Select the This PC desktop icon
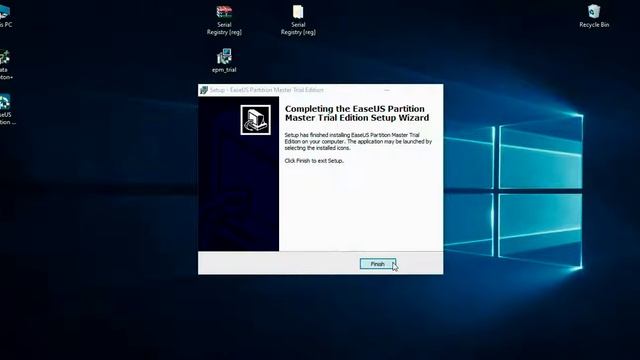This screenshot has width=640, height=360. pos(5,16)
